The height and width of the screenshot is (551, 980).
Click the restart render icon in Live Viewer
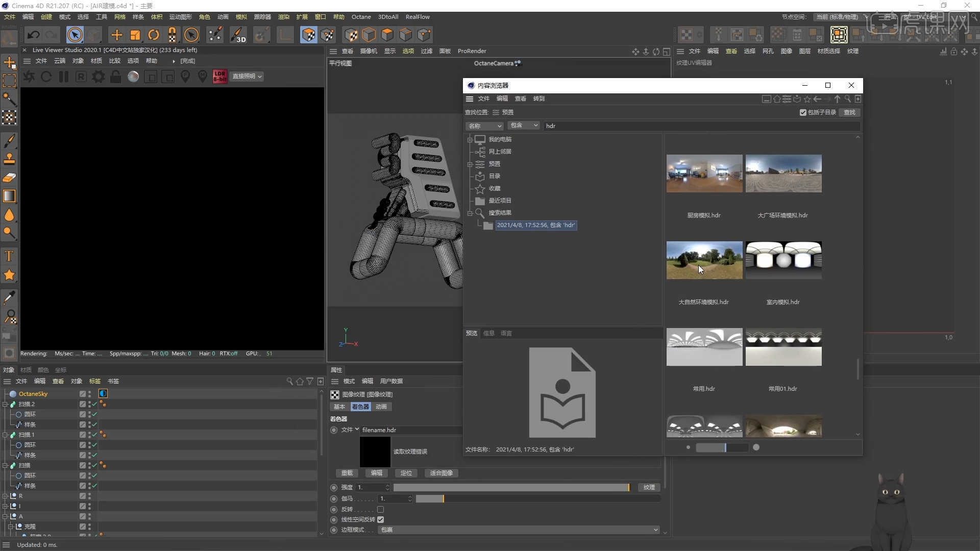[x=46, y=77]
